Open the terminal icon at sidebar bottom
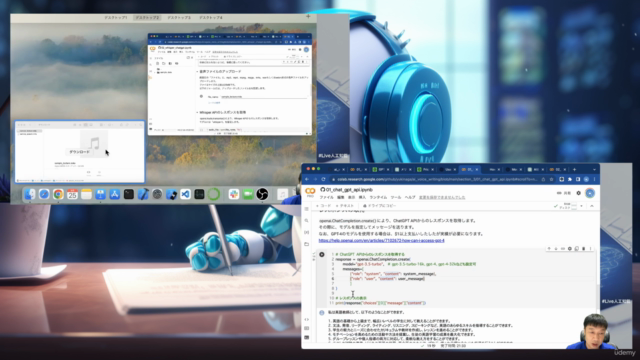This screenshot has width=640, height=360. (307, 338)
